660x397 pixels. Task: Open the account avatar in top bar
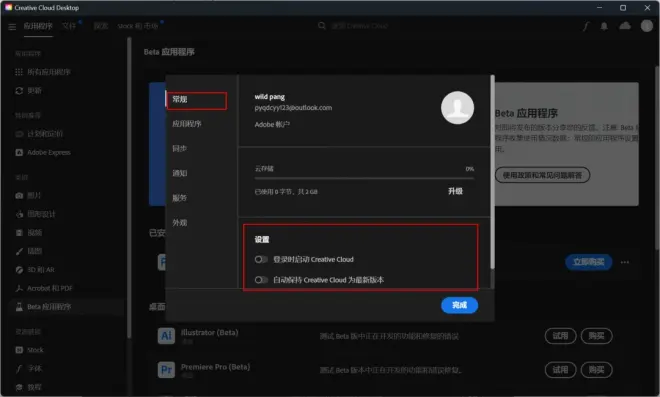(x=647, y=26)
